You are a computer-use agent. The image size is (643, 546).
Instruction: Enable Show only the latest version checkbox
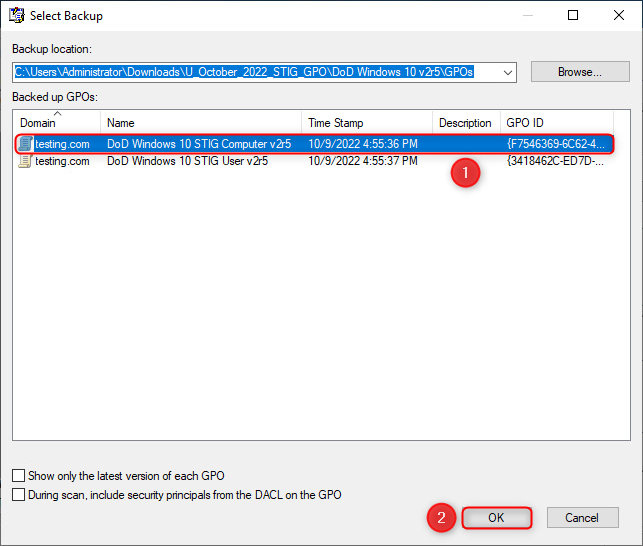(19, 476)
